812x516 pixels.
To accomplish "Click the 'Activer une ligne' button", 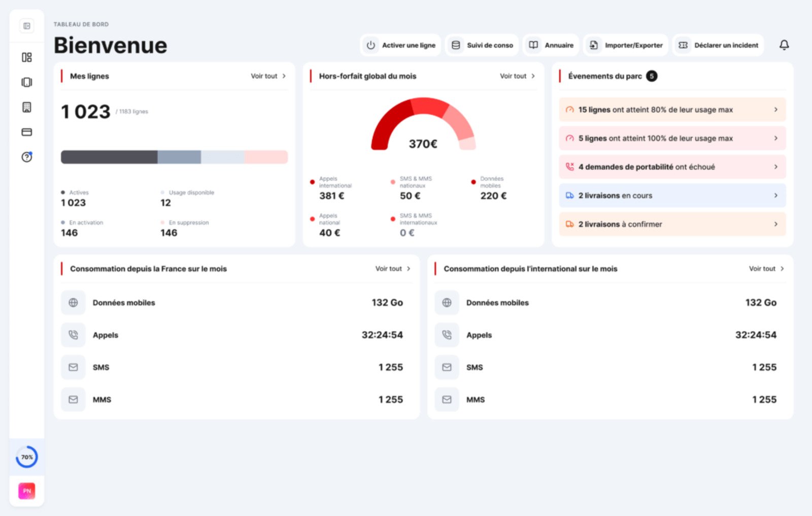I will [400, 45].
